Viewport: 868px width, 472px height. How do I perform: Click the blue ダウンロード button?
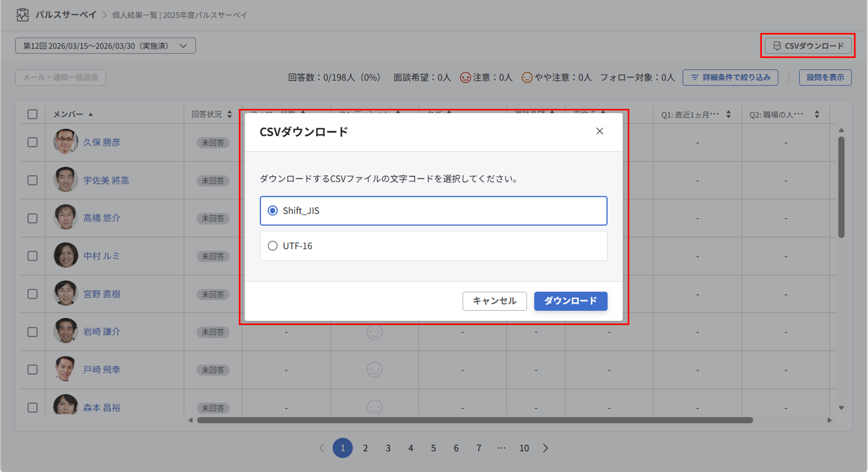point(571,301)
